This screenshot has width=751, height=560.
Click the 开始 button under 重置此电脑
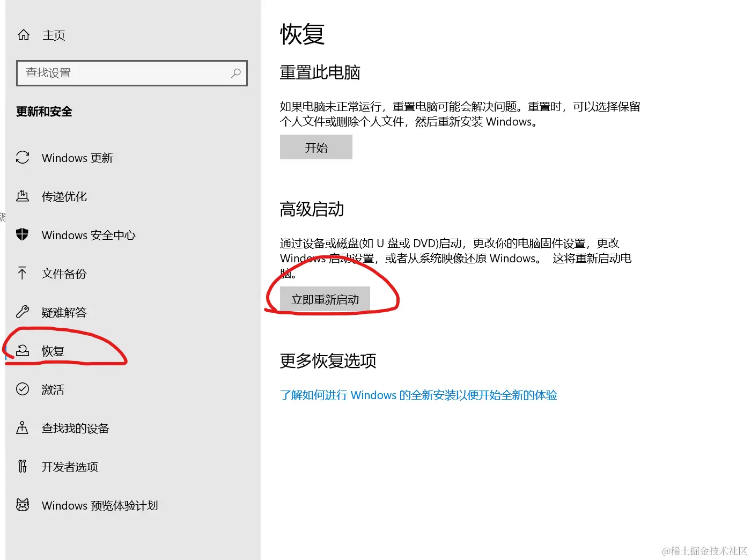pos(315,147)
